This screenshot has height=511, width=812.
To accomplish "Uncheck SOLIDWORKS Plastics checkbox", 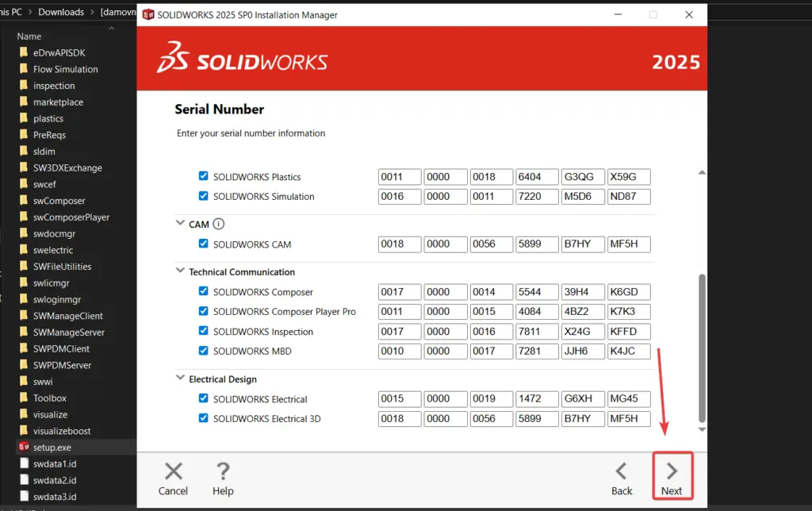I will tap(204, 176).
